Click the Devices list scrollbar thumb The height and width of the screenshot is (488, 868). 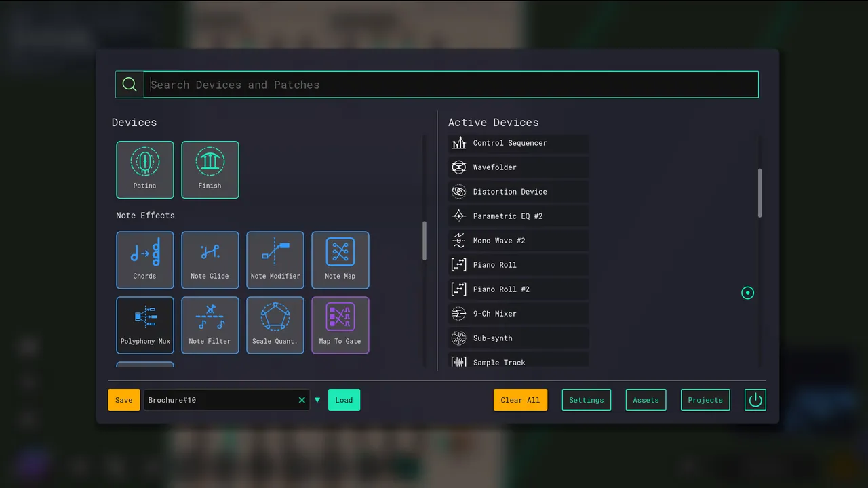click(x=425, y=241)
